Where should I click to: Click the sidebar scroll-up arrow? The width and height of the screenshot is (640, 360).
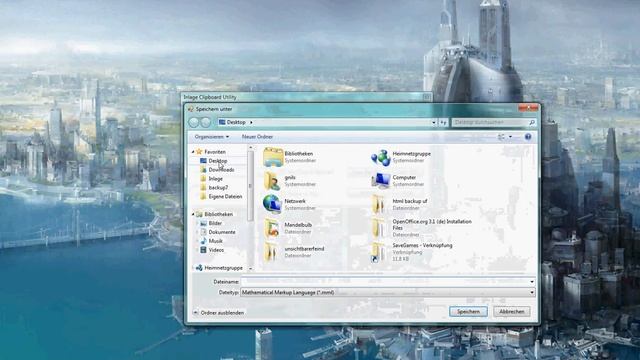coord(251,148)
